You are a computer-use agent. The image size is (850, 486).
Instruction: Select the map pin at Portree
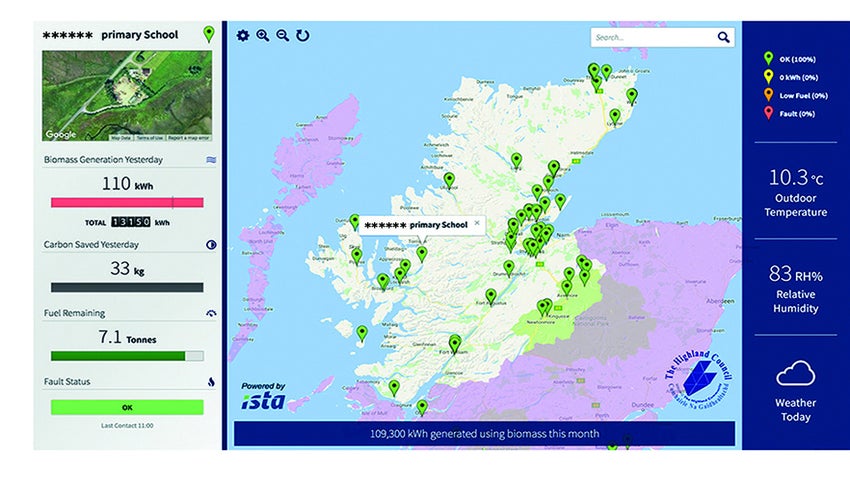pyautogui.click(x=356, y=255)
